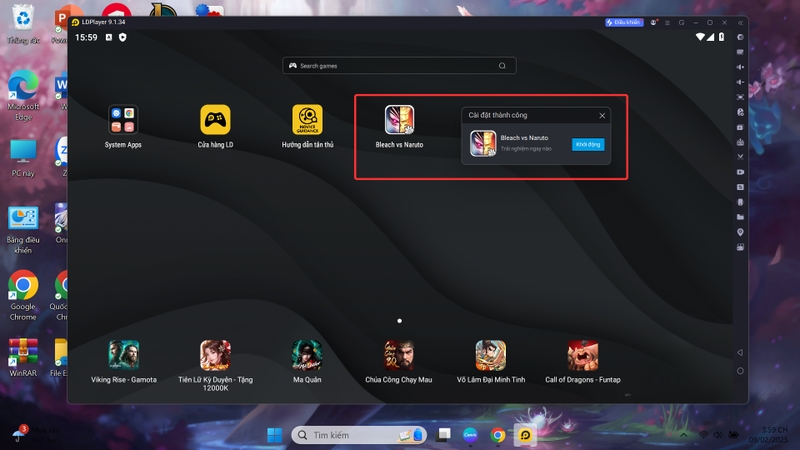Image resolution: width=800 pixels, height=450 pixels.
Task: Open Call of Dragons - Funtap game
Action: tap(583, 355)
